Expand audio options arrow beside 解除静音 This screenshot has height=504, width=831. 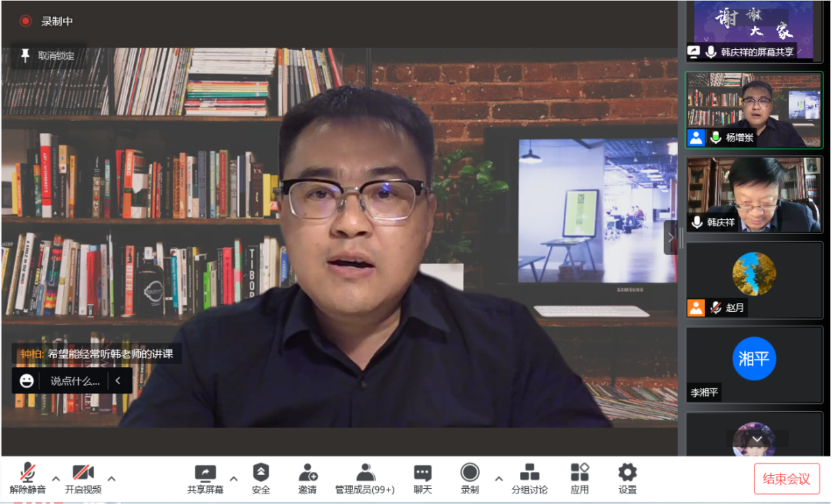[x=55, y=479]
